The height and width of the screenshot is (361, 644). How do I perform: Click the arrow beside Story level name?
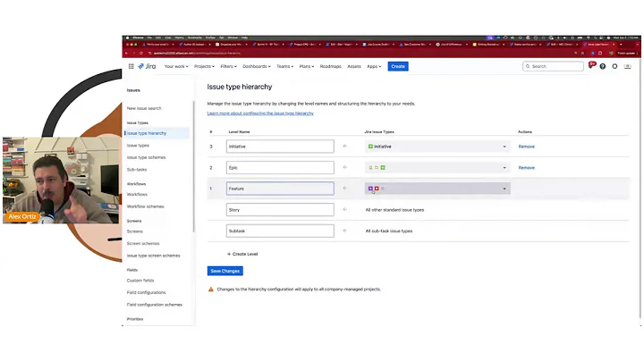(x=345, y=210)
